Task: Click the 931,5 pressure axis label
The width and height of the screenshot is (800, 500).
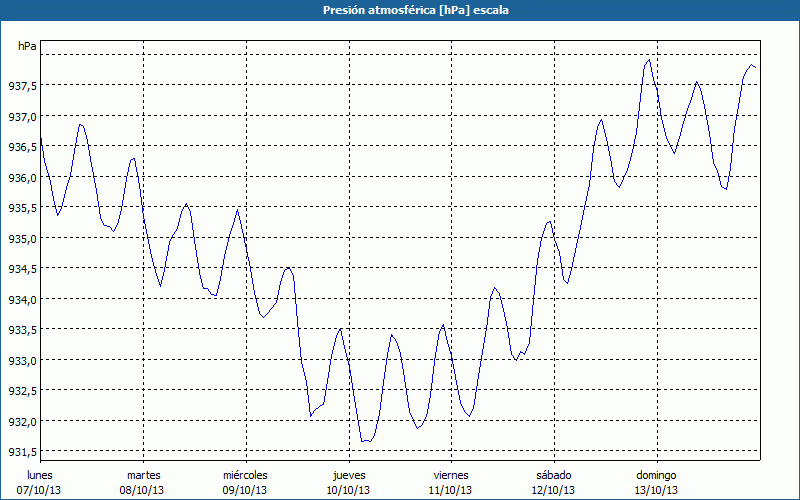Action: tap(23, 451)
